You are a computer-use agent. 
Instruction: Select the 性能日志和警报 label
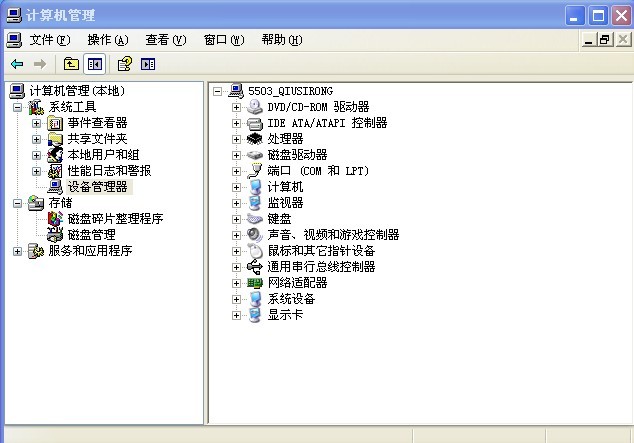tap(109, 171)
